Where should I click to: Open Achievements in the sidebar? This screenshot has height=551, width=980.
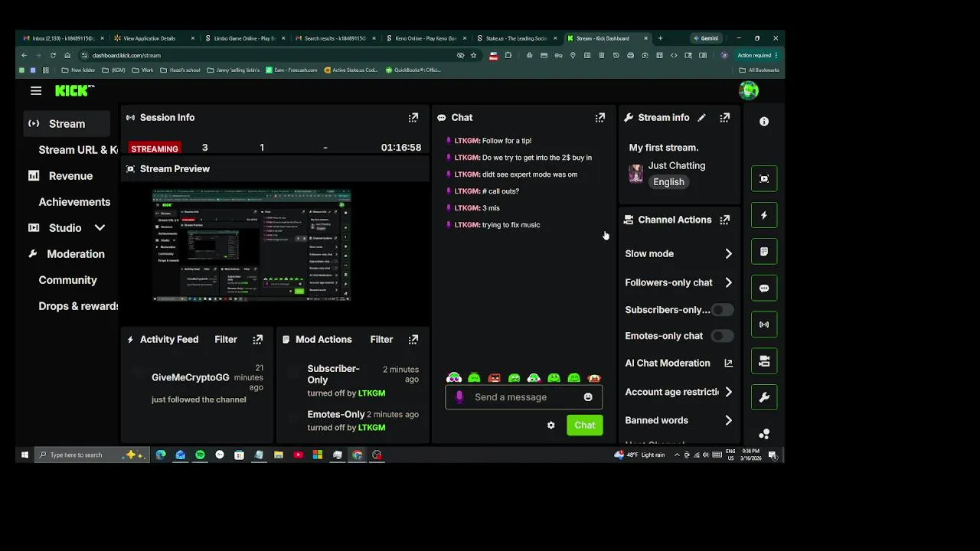click(74, 202)
